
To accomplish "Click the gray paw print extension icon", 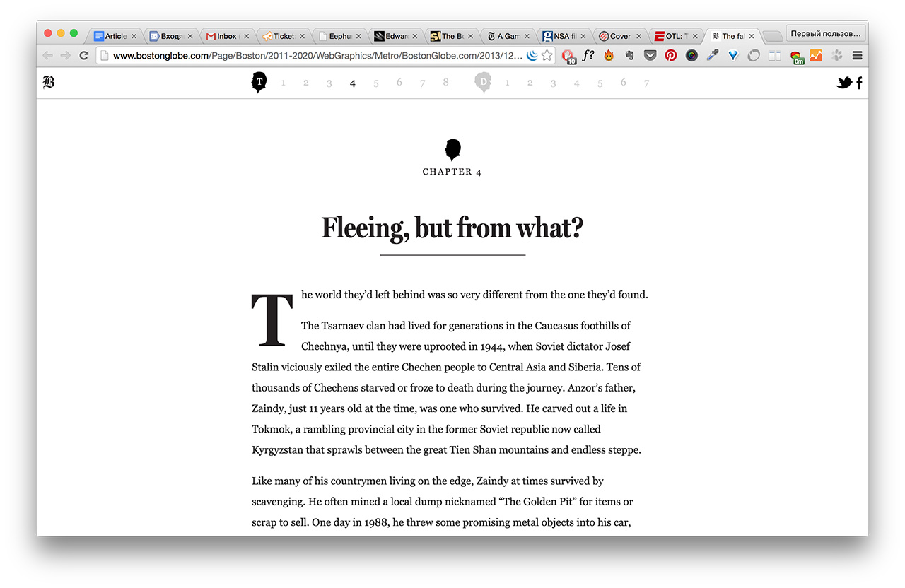I will coord(837,55).
